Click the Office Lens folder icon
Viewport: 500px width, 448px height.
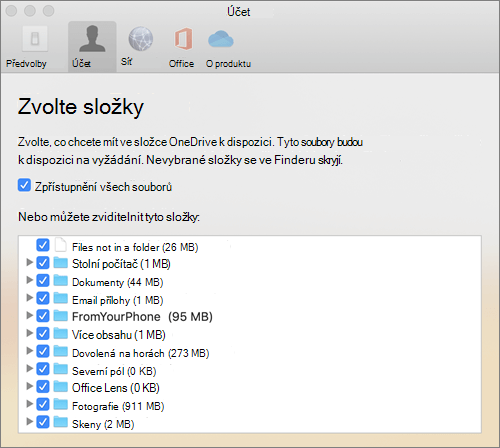click(x=61, y=387)
